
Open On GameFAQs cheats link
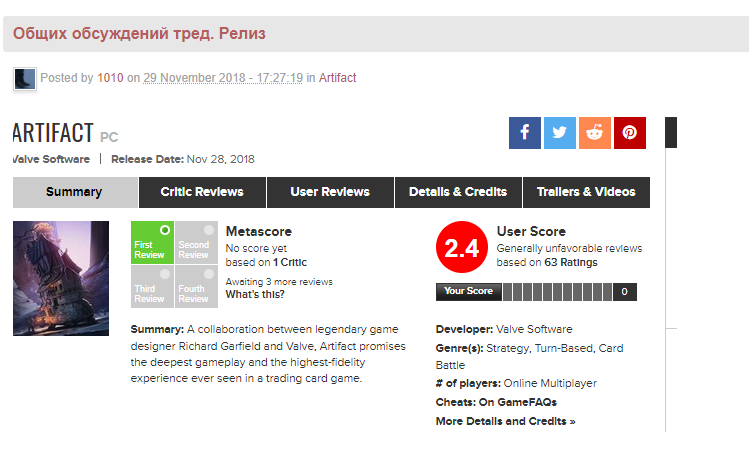(518, 402)
